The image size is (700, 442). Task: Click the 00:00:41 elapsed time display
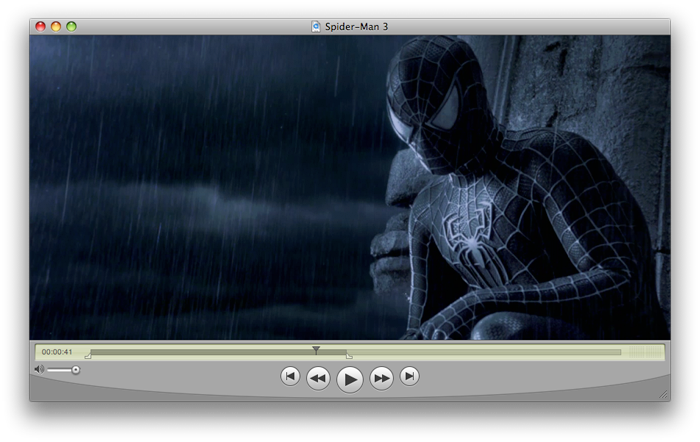[57, 352]
